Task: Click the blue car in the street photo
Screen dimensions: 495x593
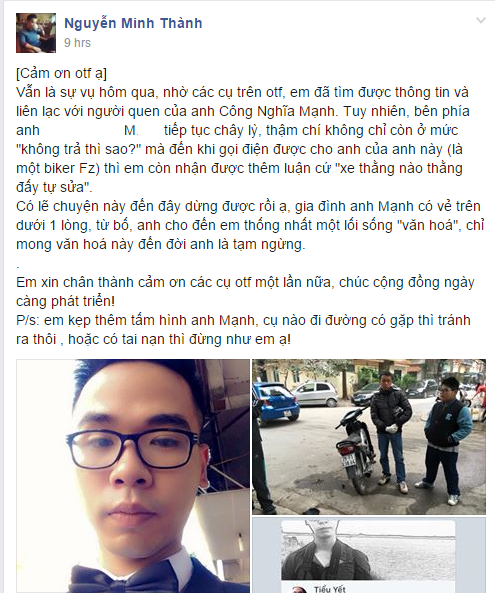Action: pyautogui.click(x=275, y=402)
